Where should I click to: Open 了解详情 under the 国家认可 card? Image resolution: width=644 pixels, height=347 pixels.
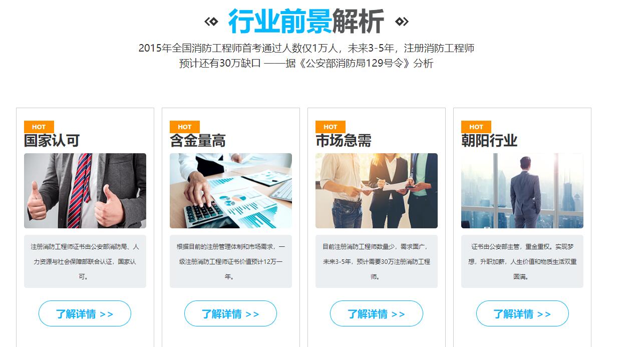pyautogui.click(x=85, y=313)
